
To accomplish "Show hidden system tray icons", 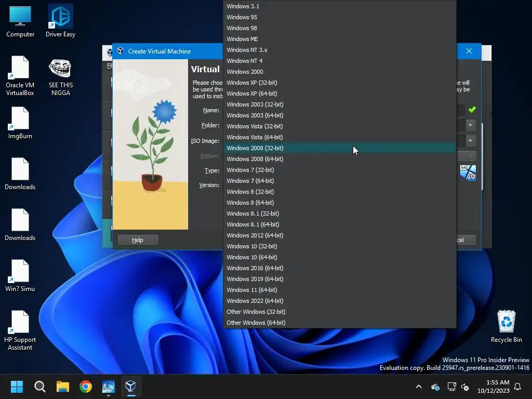I will click(x=419, y=387).
